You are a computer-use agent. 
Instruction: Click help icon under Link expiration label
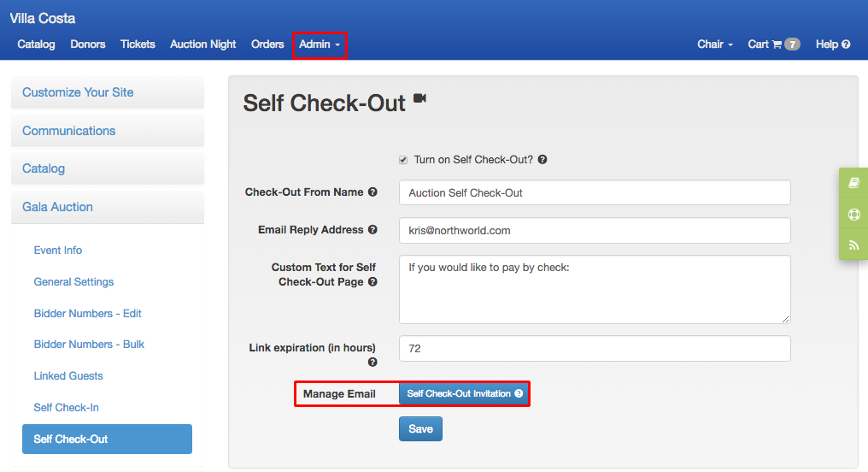[x=372, y=362]
